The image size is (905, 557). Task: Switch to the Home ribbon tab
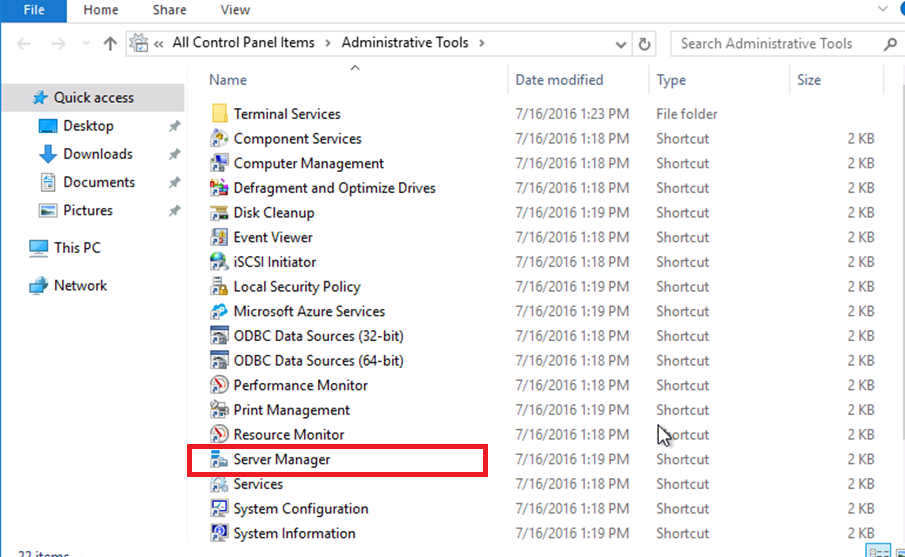[x=101, y=10]
